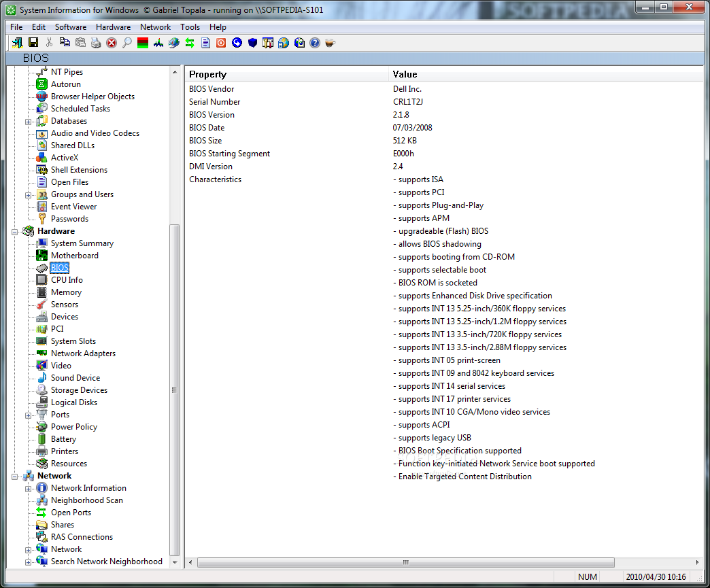Viewport: 710px width, 588px height.
Task: Click the NUM status bar indicator
Action: [x=588, y=576]
